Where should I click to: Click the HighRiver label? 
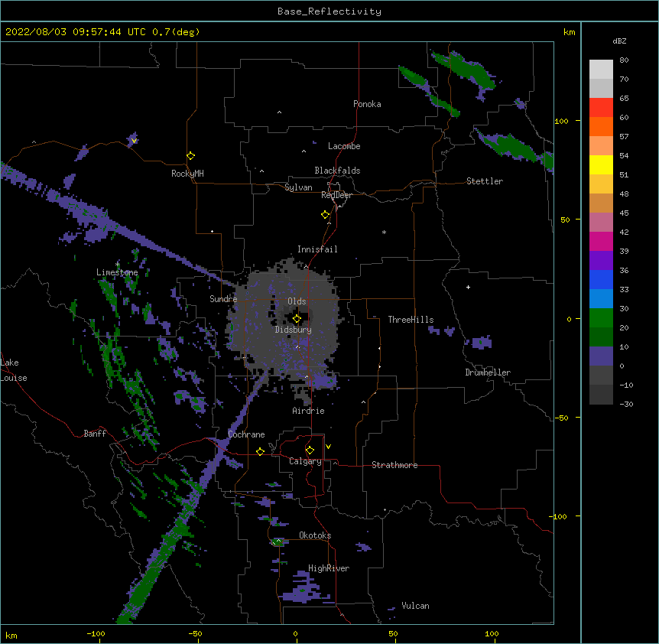[x=329, y=568]
